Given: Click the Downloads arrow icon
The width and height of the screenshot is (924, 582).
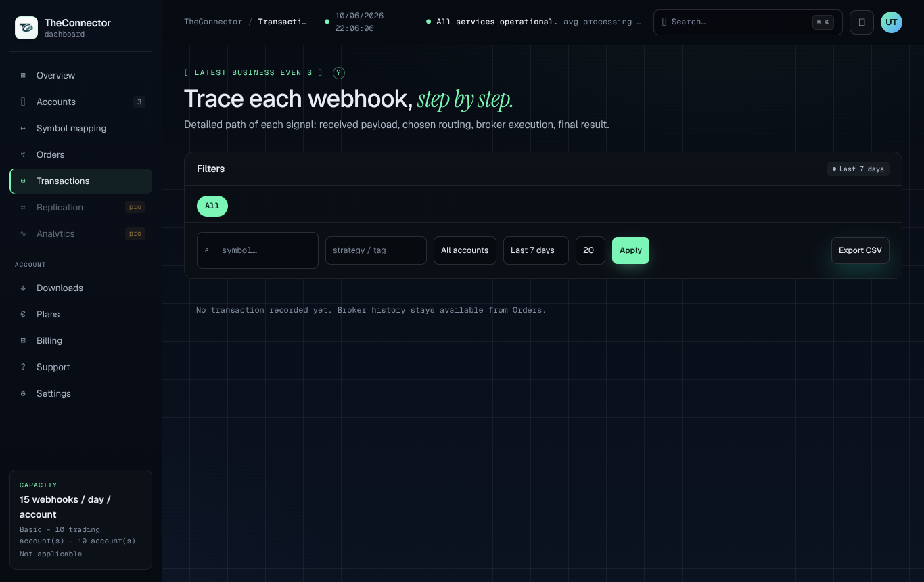Looking at the screenshot, I should point(23,288).
